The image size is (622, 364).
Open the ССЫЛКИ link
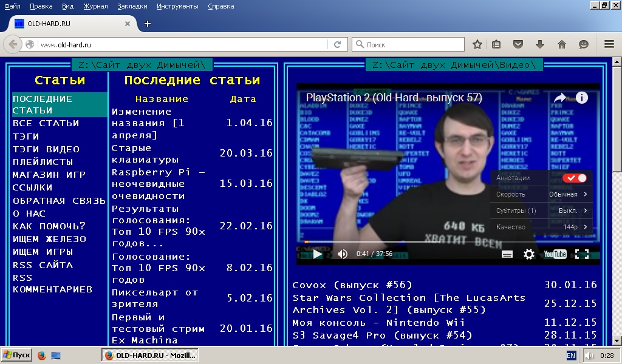33,187
